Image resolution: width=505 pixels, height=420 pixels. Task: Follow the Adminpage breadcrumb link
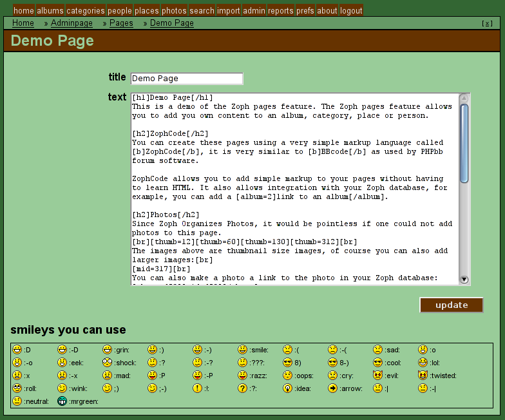tap(71, 23)
